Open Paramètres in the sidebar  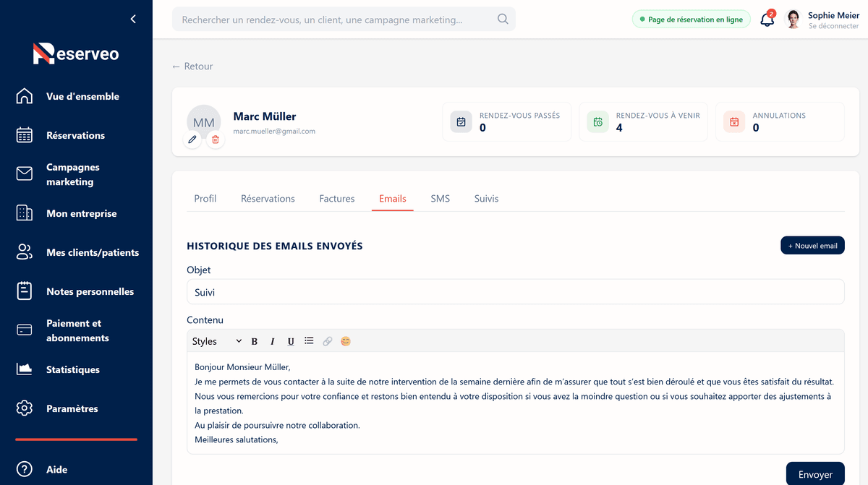coord(72,408)
